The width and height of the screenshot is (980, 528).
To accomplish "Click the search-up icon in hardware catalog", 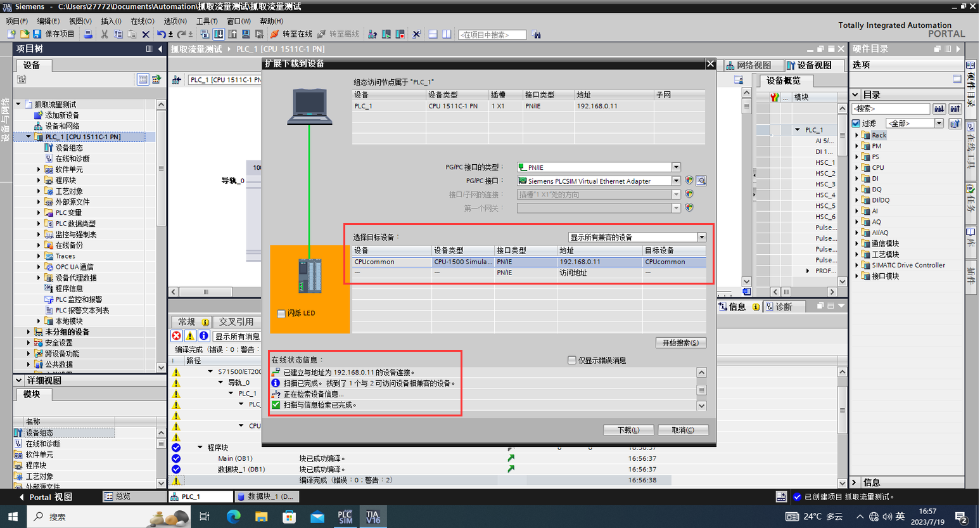I will tap(955, 109).
